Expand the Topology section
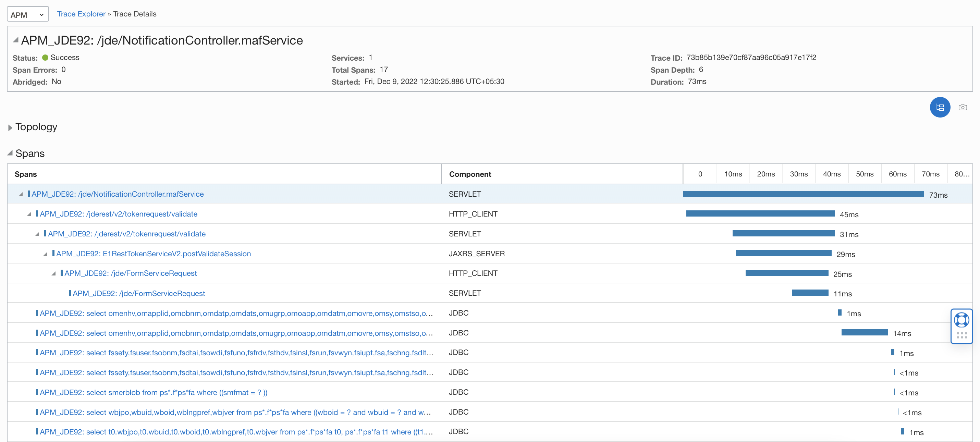980x442 pixels. 10,127
